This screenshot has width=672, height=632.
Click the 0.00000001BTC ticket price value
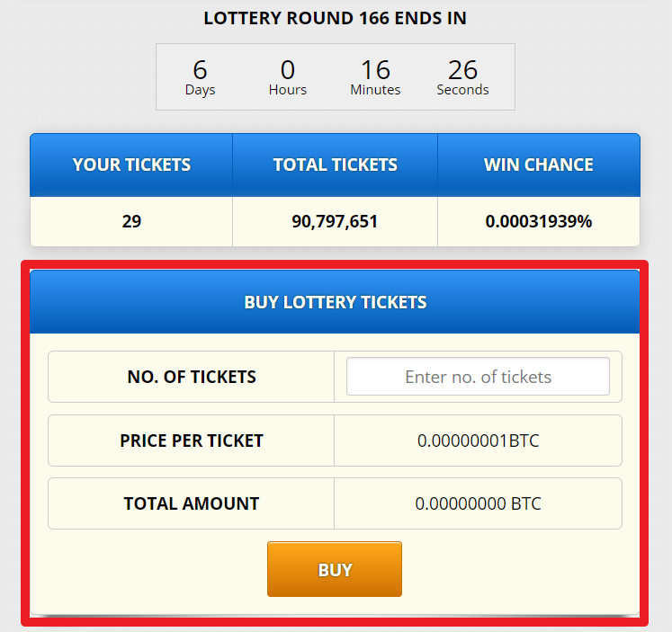pos(479,441)
